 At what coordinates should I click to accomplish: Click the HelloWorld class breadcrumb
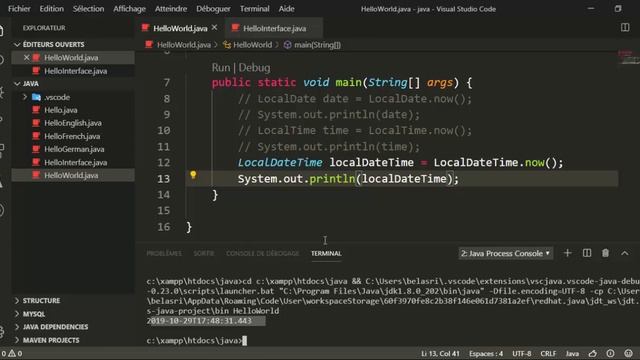pos(252,45)
